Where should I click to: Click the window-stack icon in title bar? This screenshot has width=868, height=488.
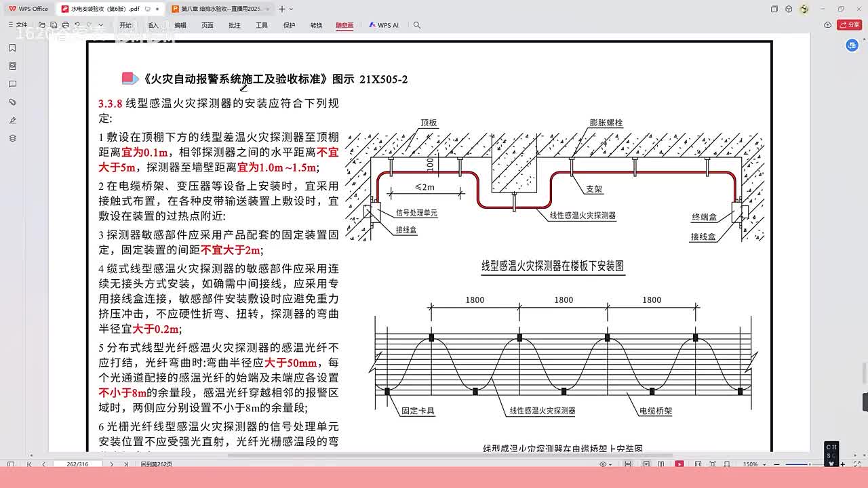tap(774, 9)
